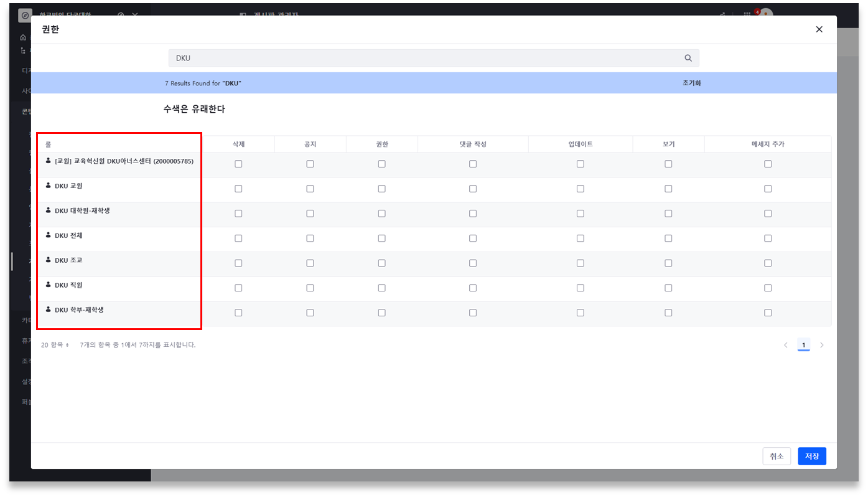
Task: Click the user icon beside DKU 직원
Action: (x=49, y=285)
